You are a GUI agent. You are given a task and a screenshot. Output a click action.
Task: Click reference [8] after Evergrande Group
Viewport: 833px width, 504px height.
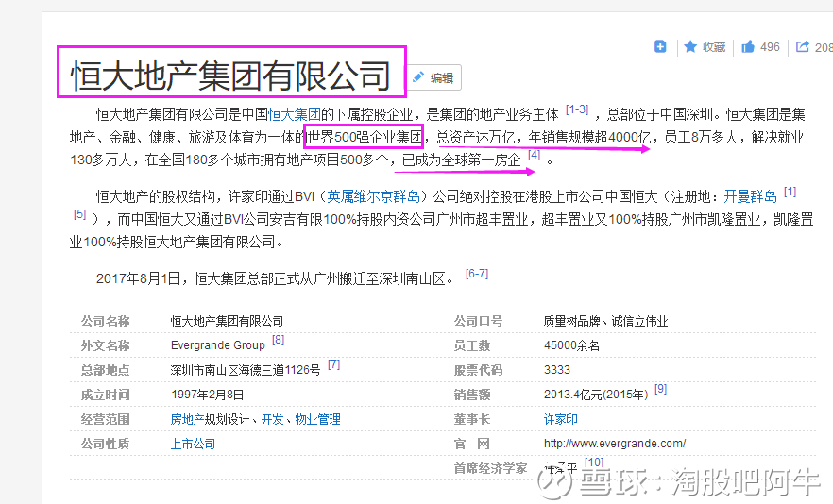coord(278,340)
